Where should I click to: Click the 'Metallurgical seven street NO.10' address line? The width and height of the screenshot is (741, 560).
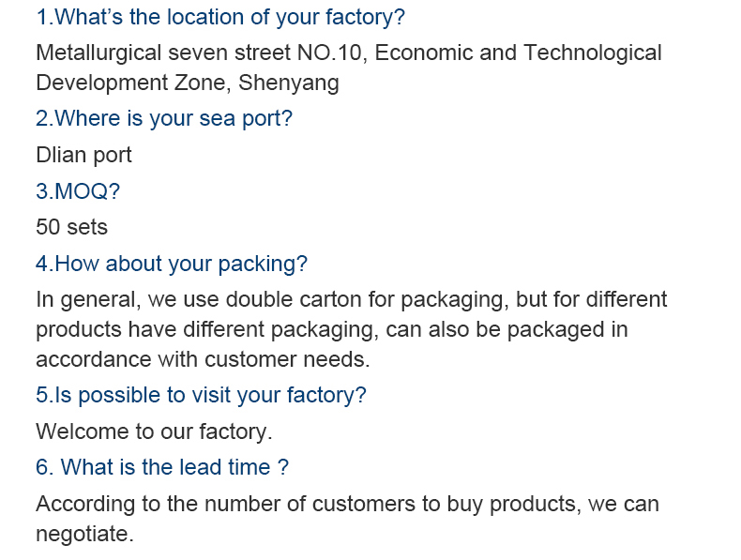coord(202,53)
